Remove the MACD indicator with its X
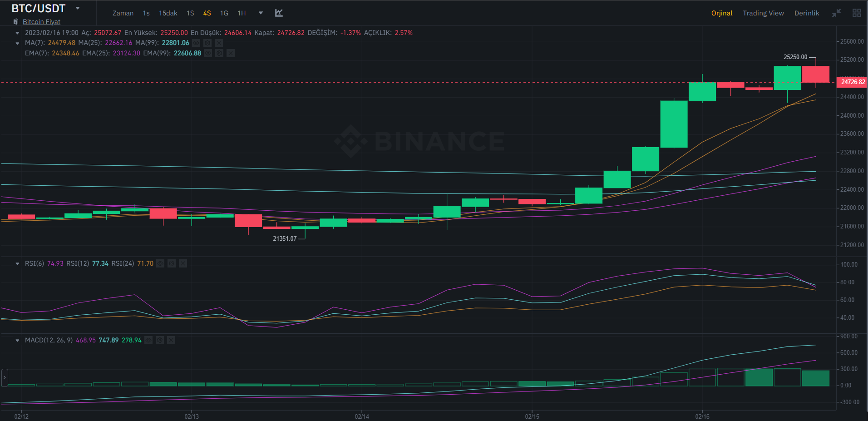This screenshot has width=868, height=421. [x=171, y=340]
